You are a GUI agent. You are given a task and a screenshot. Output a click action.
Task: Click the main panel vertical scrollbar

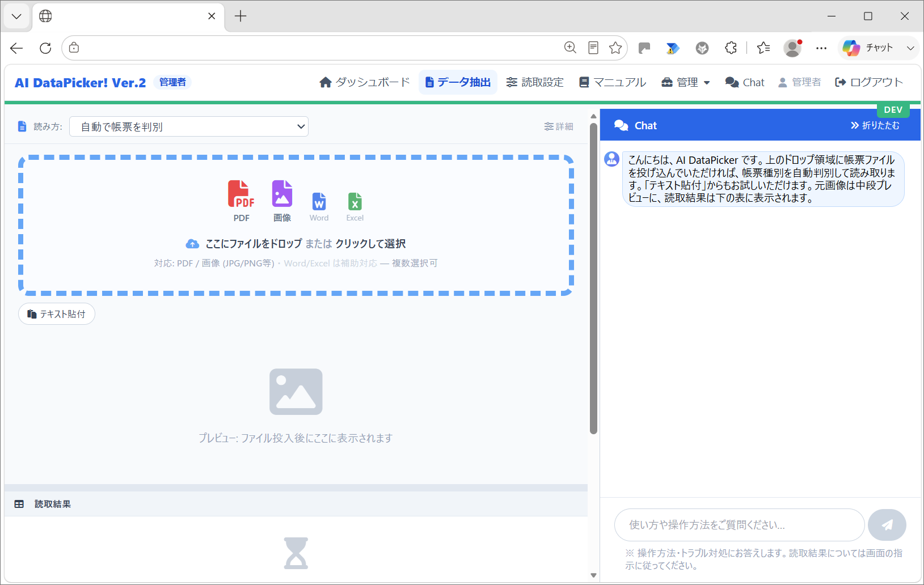[x=593, y=278]
